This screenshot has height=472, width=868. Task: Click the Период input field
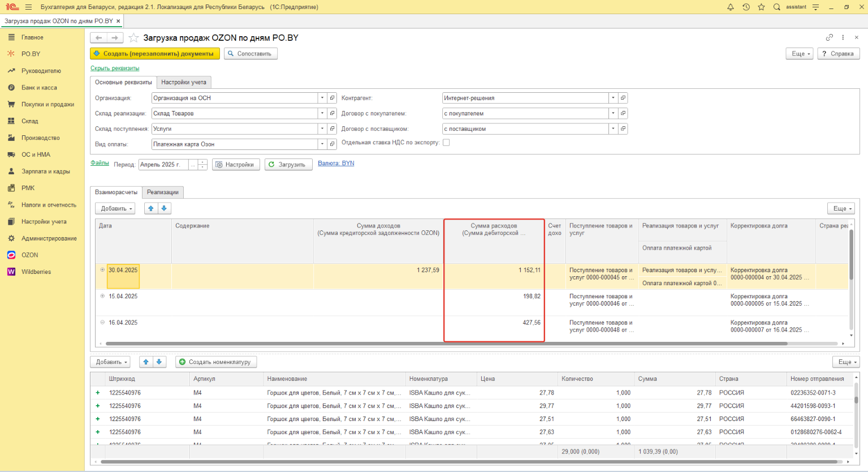click(x=163, y=165)
